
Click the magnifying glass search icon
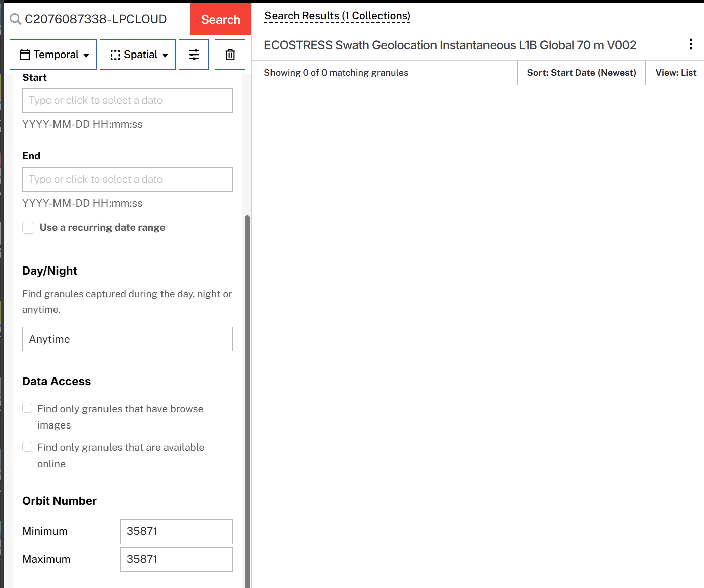pos(15,19)
